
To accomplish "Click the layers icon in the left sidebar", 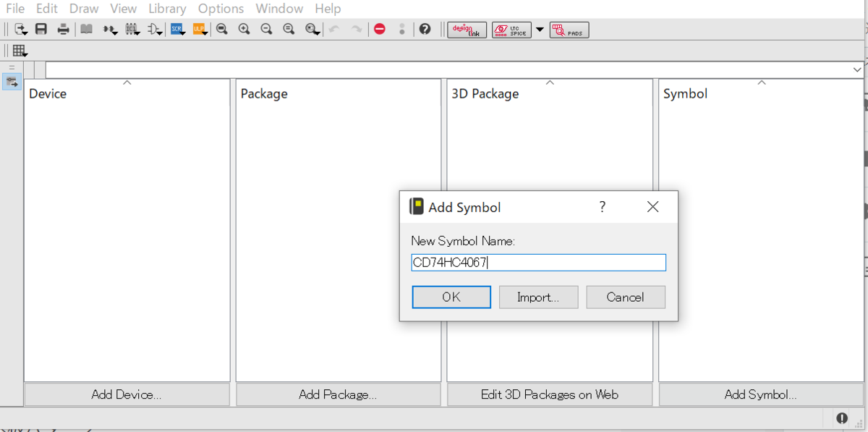I will coord(12,82).
